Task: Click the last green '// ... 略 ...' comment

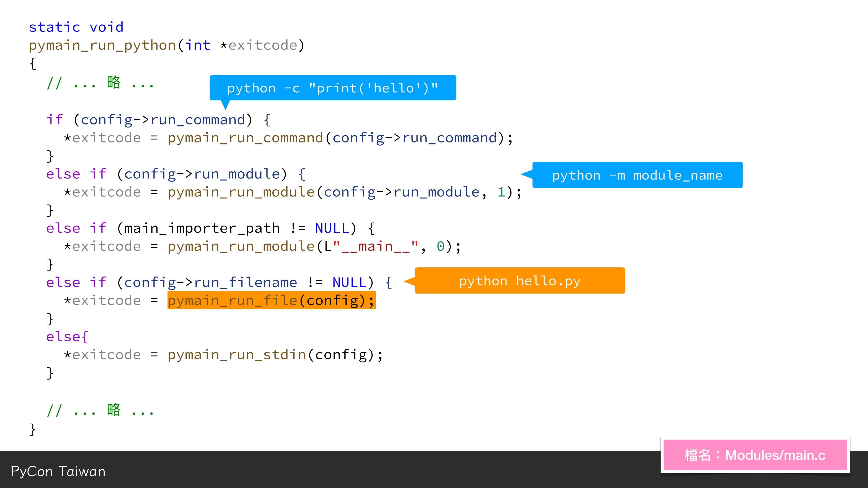Action: point(100,411)
